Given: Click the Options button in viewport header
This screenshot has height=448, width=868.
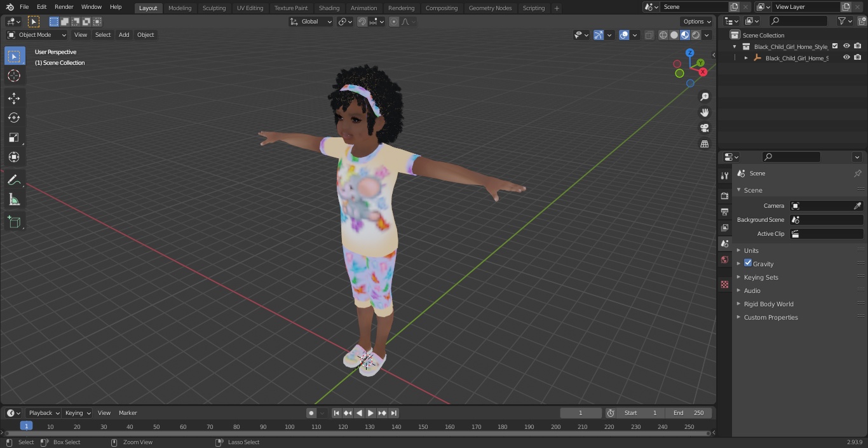Looking at the screenshot, I should [696, 22].
